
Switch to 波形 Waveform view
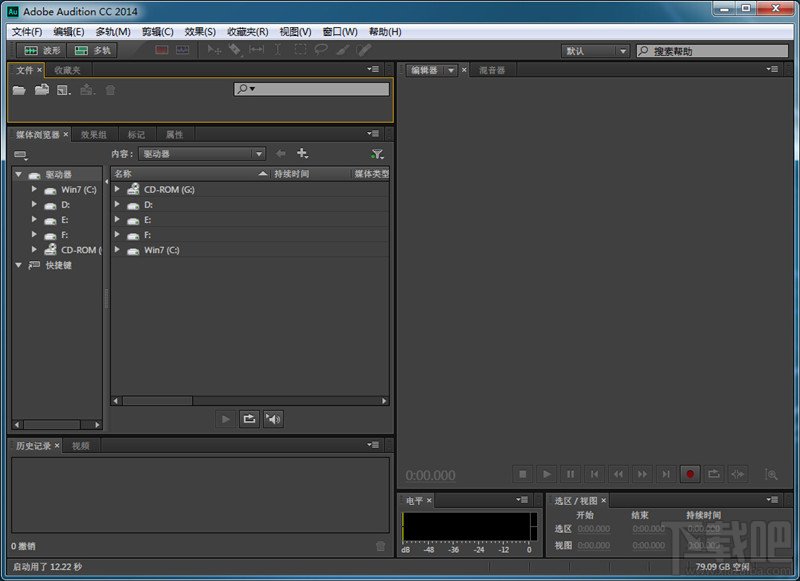click(42, 50)
